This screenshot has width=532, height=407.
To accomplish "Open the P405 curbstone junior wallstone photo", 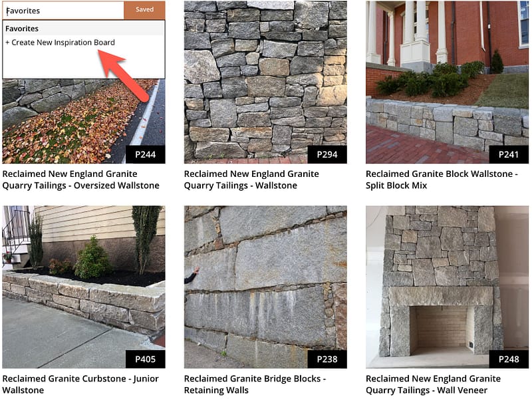I will click(x=84, y=287).
